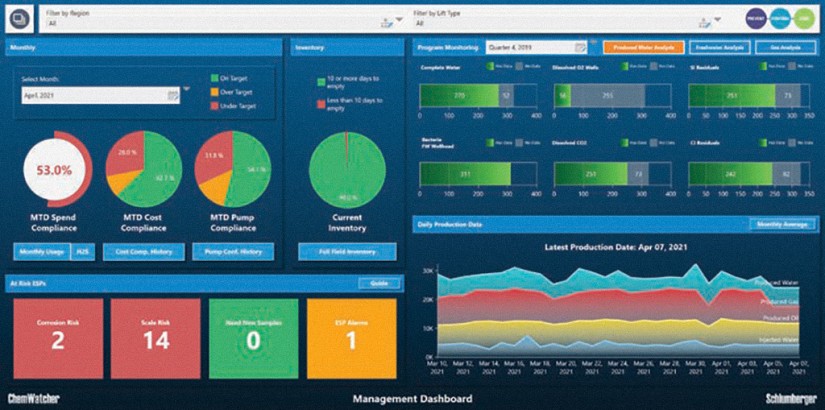
Task: Click the Produced Water series label
Action: [x=778, y=283]
